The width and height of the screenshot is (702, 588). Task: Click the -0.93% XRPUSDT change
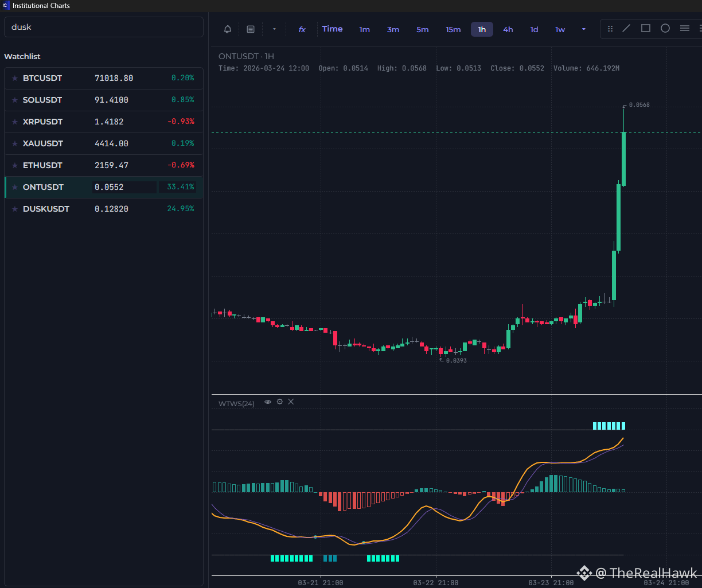pyautogui.click(x=180, y=122)
